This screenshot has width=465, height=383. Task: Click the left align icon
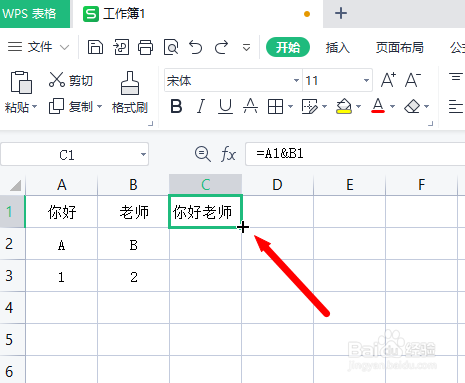pos(456,107)
